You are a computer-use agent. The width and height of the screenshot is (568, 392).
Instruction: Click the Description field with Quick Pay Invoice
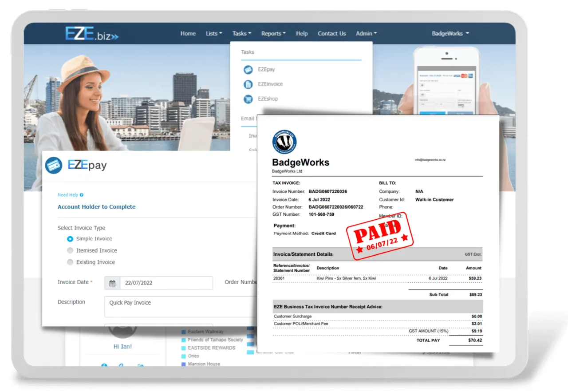(180, 307)
